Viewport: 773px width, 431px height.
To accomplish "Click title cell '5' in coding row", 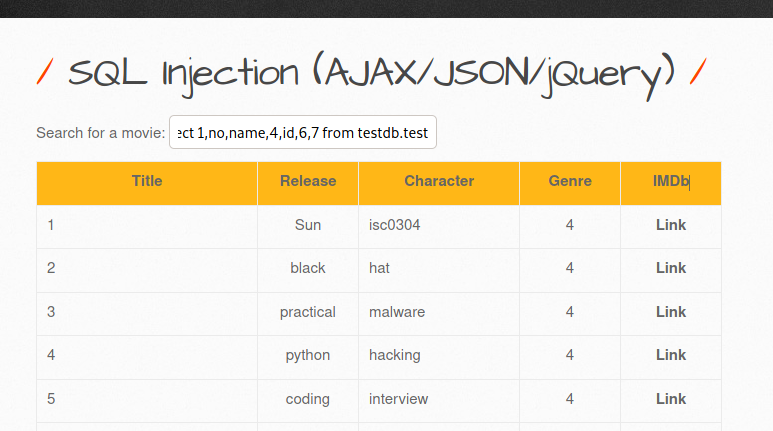I will (x=147, y=400).
